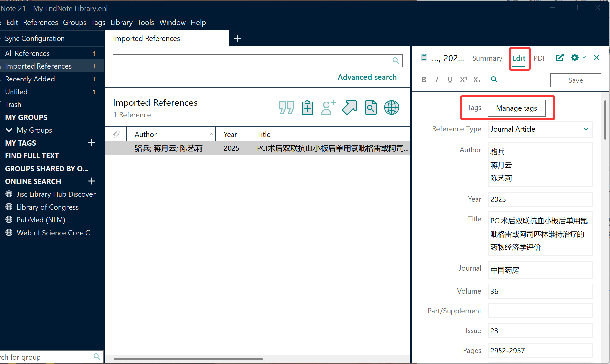Apply italic formatting in reference editor

click(437, 80)
